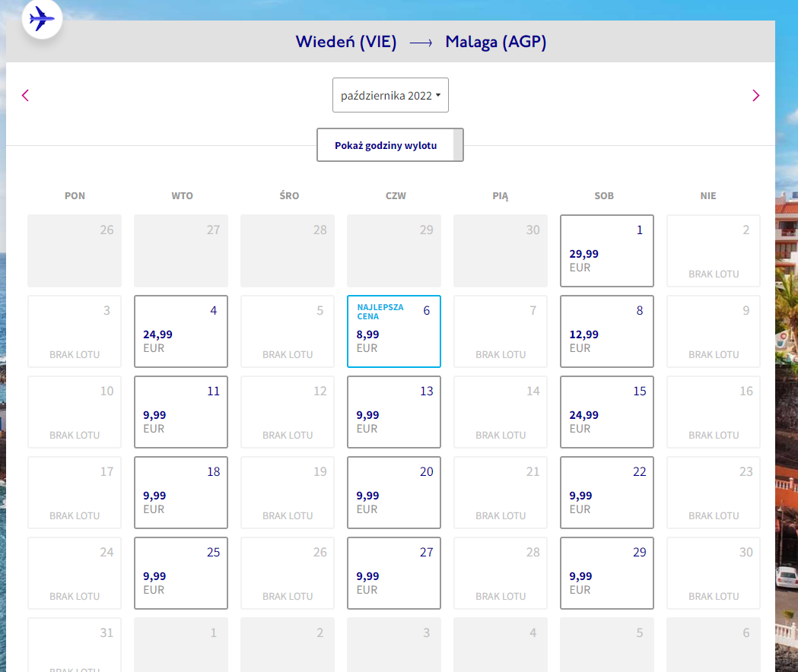
Task: Open the październik 2022 month dropdown
Action: 390,95
